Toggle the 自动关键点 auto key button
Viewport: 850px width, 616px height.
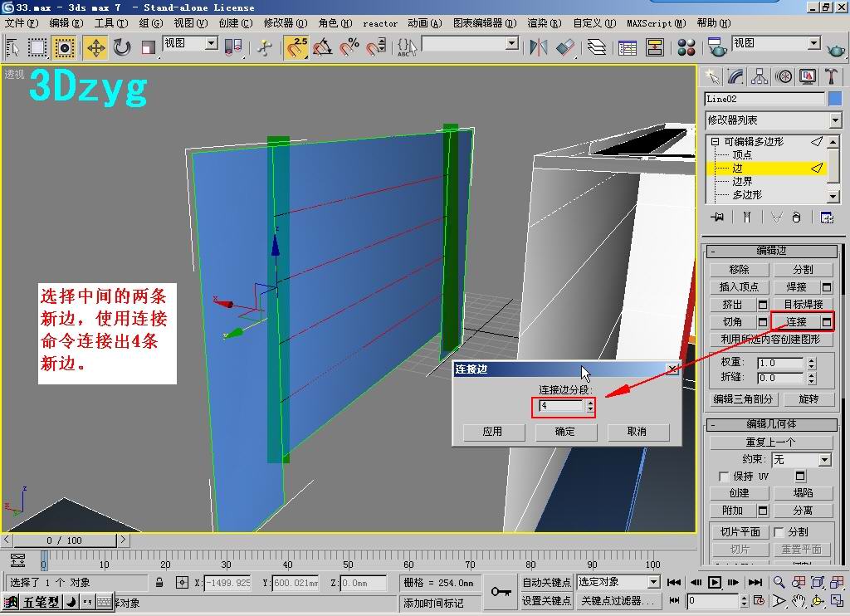pyautogui.click(x=546, y=583)
